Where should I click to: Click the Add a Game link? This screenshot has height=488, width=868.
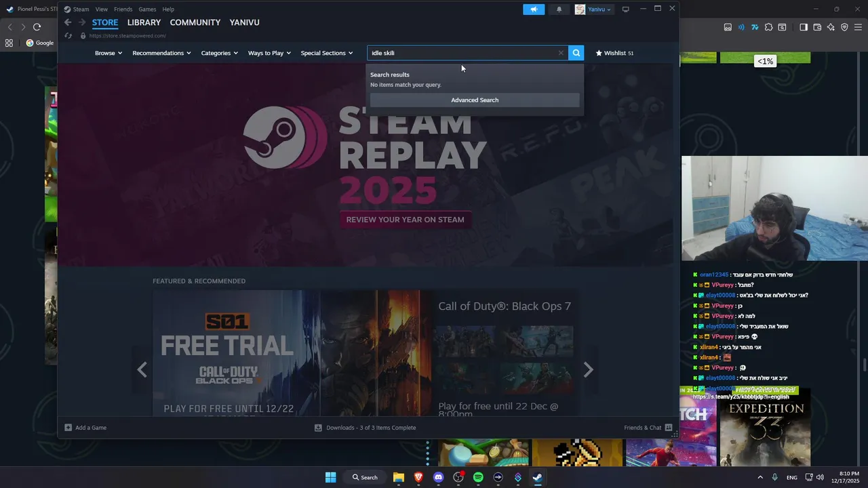pyautogui.click(x=91, y=428)
